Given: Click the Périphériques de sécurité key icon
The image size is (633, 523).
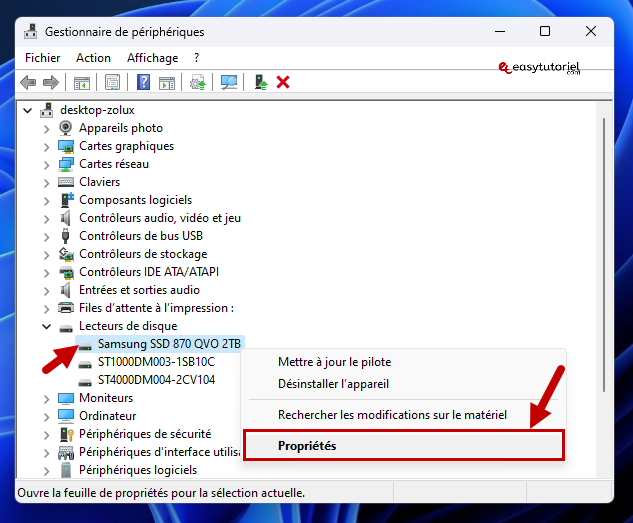Looking at the screenshot, I should click(67, 434).
